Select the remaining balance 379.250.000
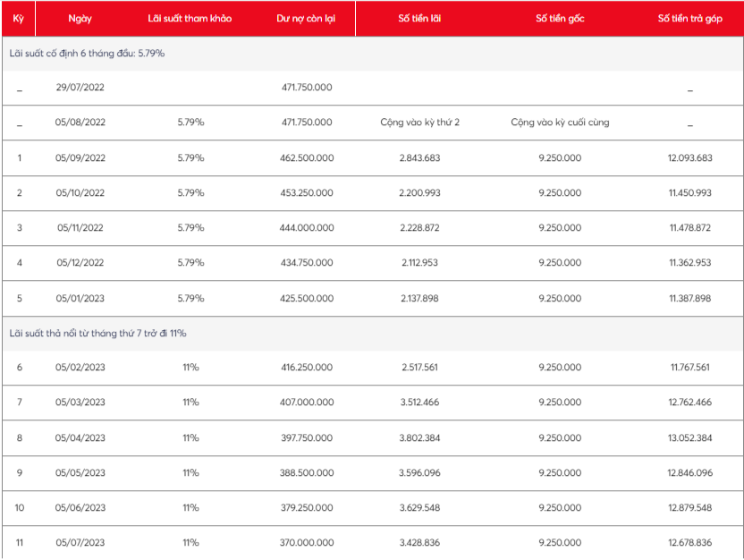 pos(304,508)
